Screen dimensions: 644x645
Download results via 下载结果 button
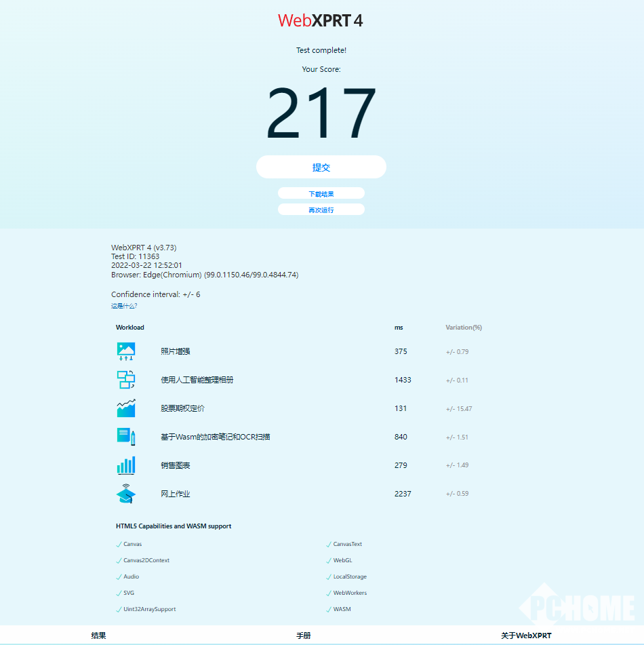tap(321, 193)
